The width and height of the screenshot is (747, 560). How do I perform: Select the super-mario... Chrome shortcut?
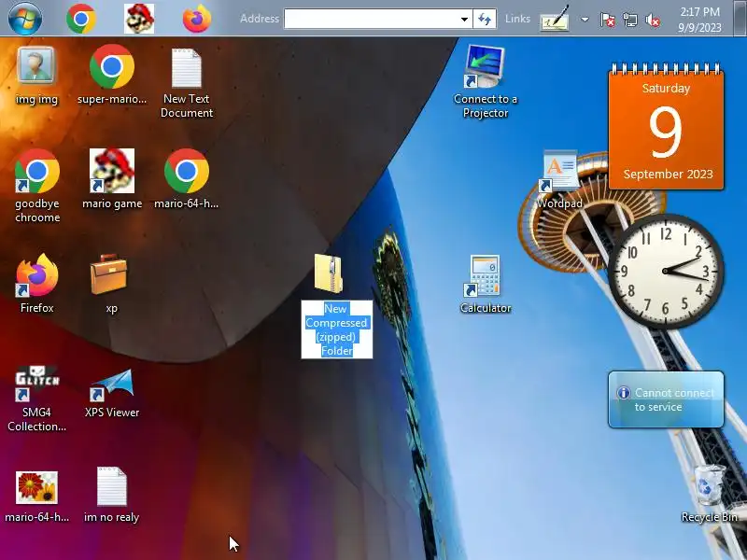(x=112, y=76)
